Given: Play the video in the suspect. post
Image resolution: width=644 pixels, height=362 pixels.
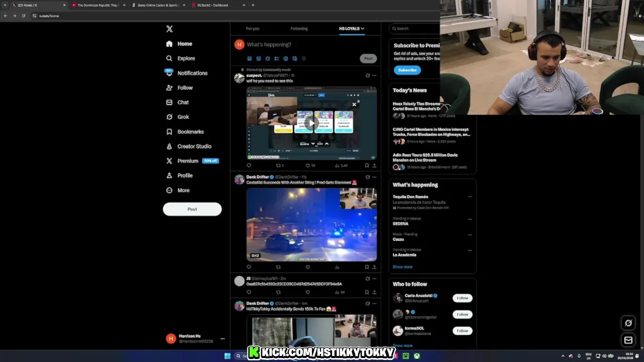Looking at the screenshot, I should point(311,123).
